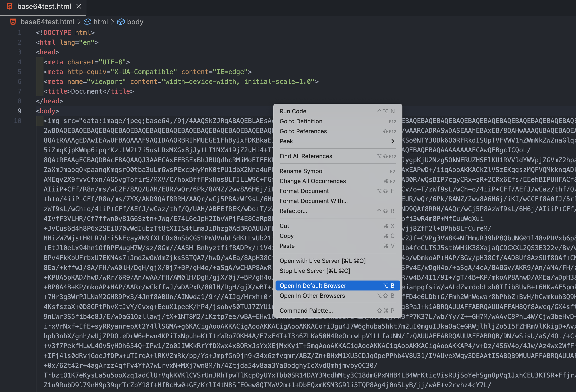Select Run Code from context menu
The width and height of the screenshot is (576, 392).
293,111
